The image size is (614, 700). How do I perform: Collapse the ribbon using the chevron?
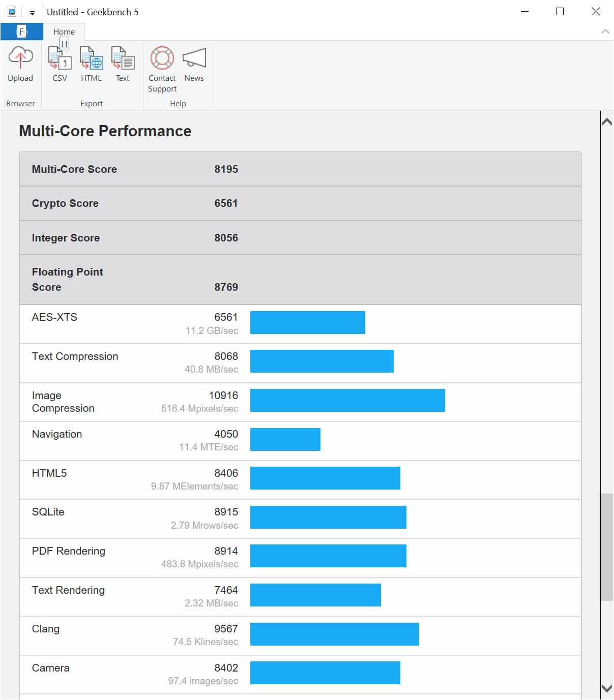(x=605, y=32)
